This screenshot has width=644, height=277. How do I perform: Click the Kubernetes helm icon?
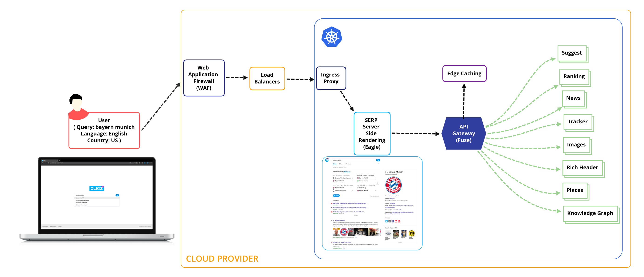tap(332, 40)
